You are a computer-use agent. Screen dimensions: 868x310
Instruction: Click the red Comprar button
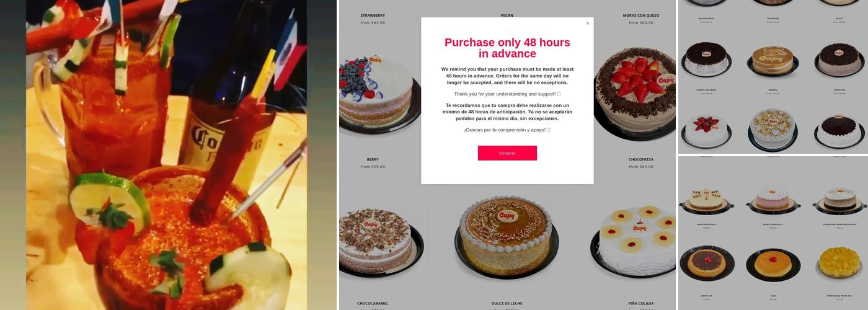pyautogui.click(x=507, y=153)
